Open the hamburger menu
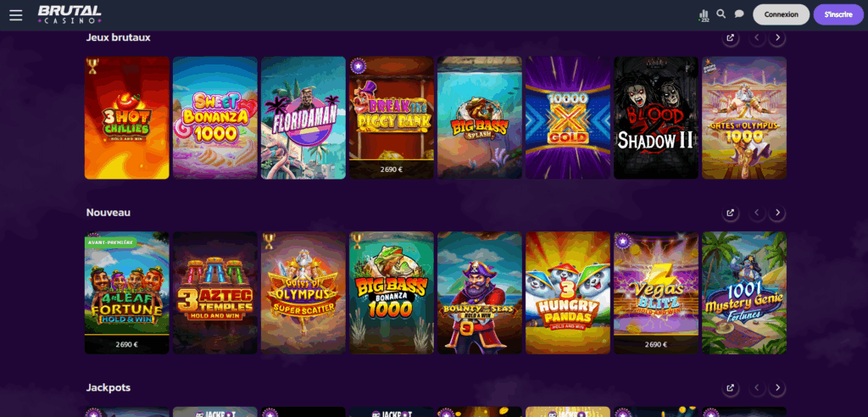Image resolution: width=868 pixels, height=417 pixels. pyautogui.click(x=16, y=15)
